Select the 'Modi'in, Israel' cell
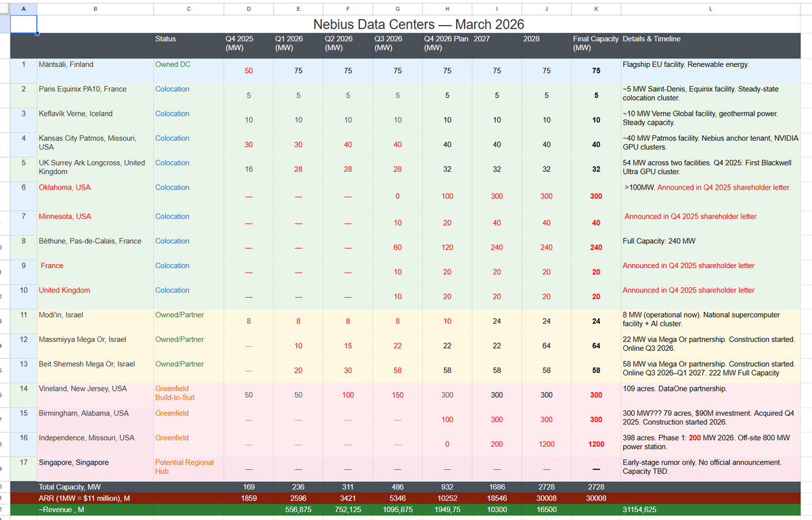Viewport: 812px width, 520px height. tap(95, 322)
